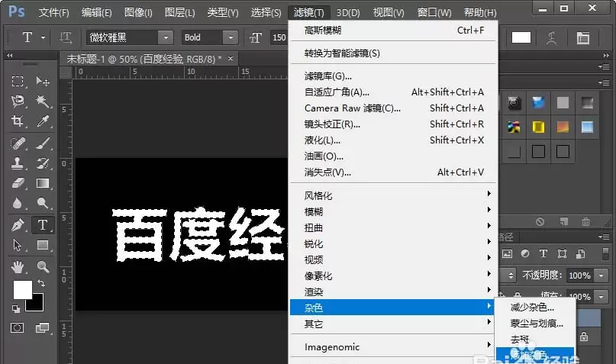The height and width of the screenshot is (364, 616).
Task: Pick the Eyedropper tool
Action: point(43,121)
